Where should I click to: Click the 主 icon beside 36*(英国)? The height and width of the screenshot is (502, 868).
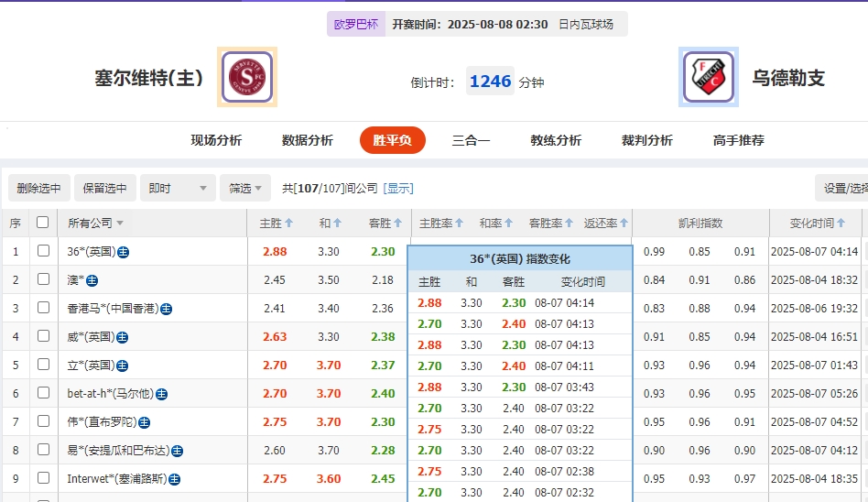pos(123,252)
